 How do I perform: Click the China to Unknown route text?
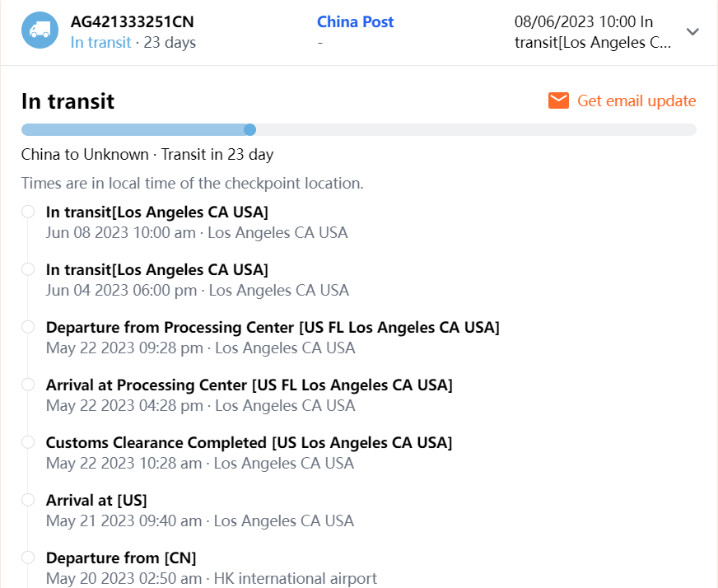(85, 154)
